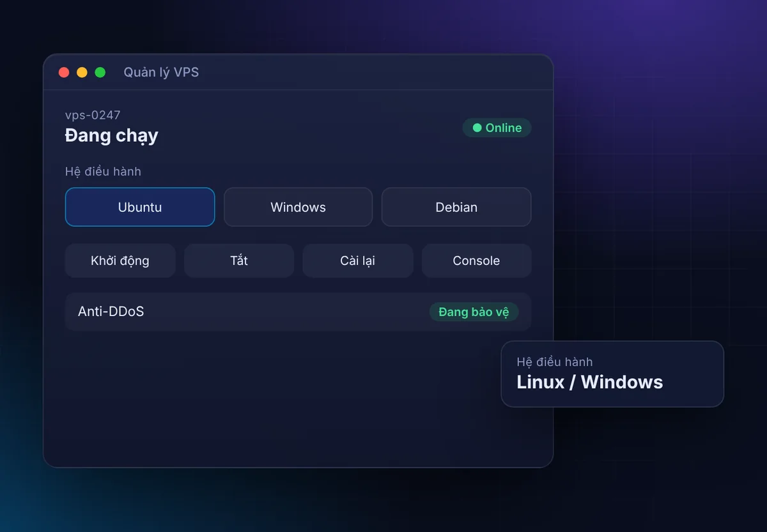
Task: Reinstall the server via Cài lại
Action: pyautogui.click(x=358, y=261)
